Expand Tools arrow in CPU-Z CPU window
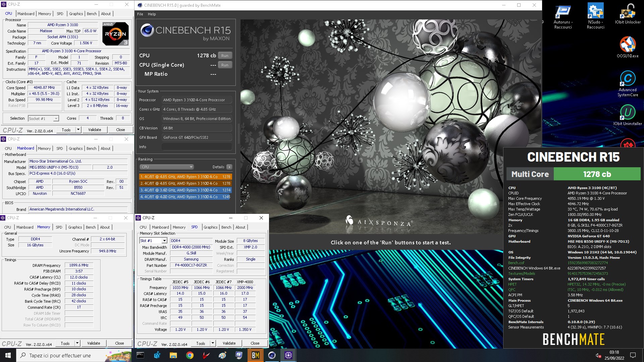Screen dimensions: 644x362 (x=78, y=130)
